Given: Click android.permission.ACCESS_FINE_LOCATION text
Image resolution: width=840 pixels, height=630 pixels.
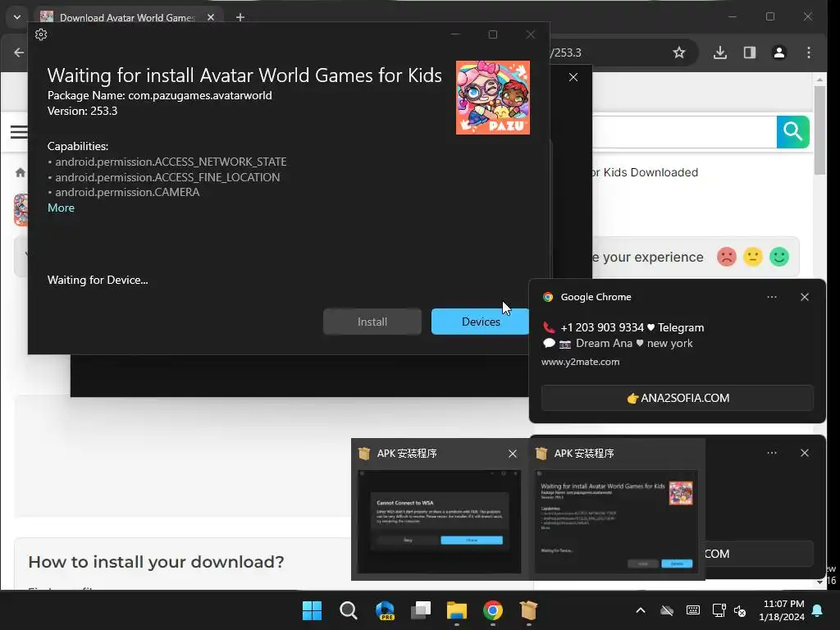Looking at the screenshot, I should 167,177.
